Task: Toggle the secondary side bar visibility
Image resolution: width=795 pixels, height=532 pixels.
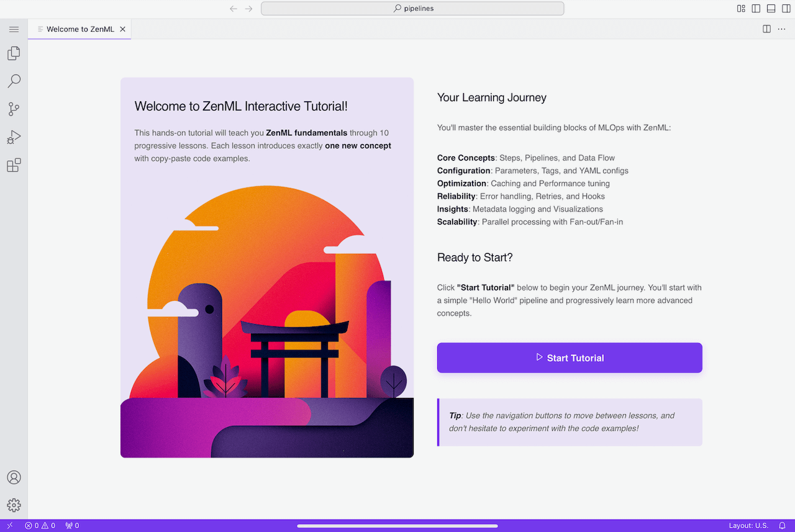Action: click(786, 9)
